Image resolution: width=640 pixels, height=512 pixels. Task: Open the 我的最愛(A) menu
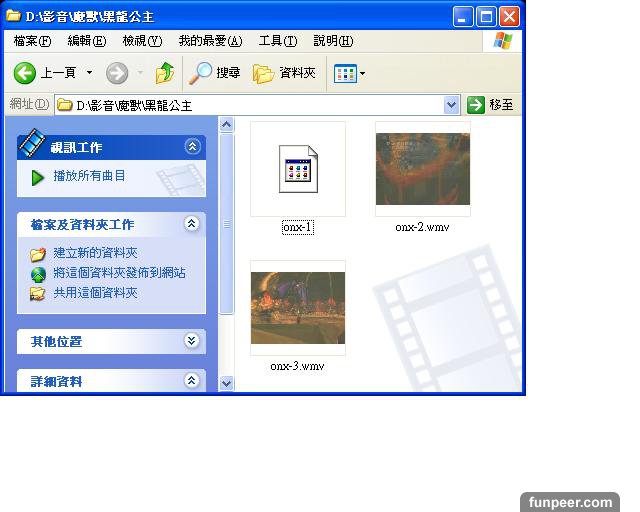click(210, 41)
